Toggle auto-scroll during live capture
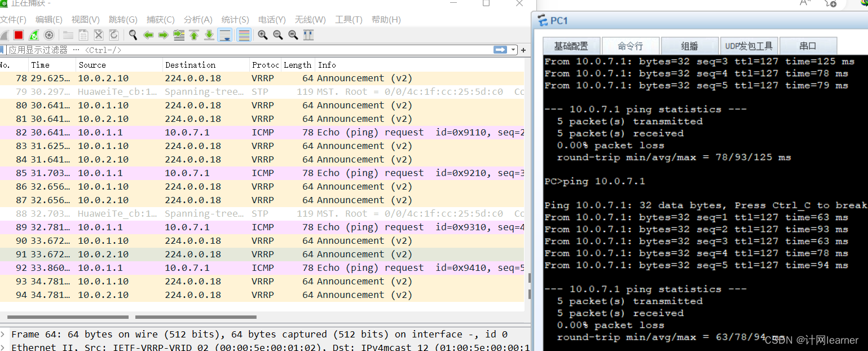The image size is (868, 351). 224,35
